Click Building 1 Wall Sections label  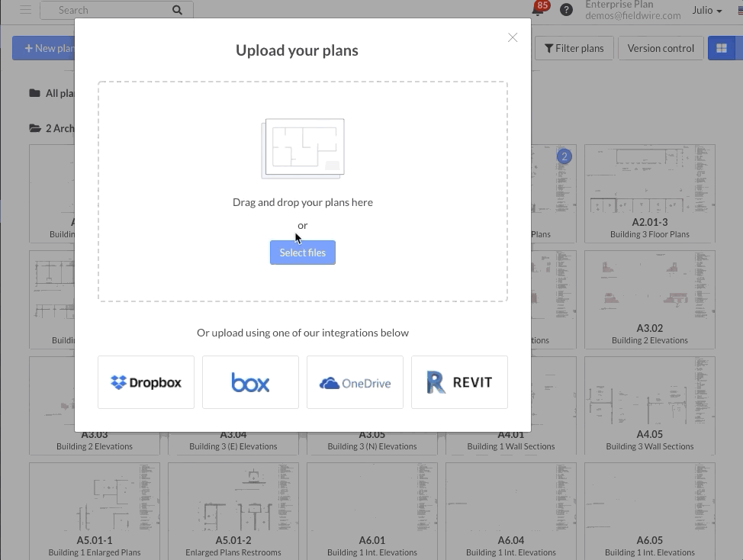pos(511,446)
